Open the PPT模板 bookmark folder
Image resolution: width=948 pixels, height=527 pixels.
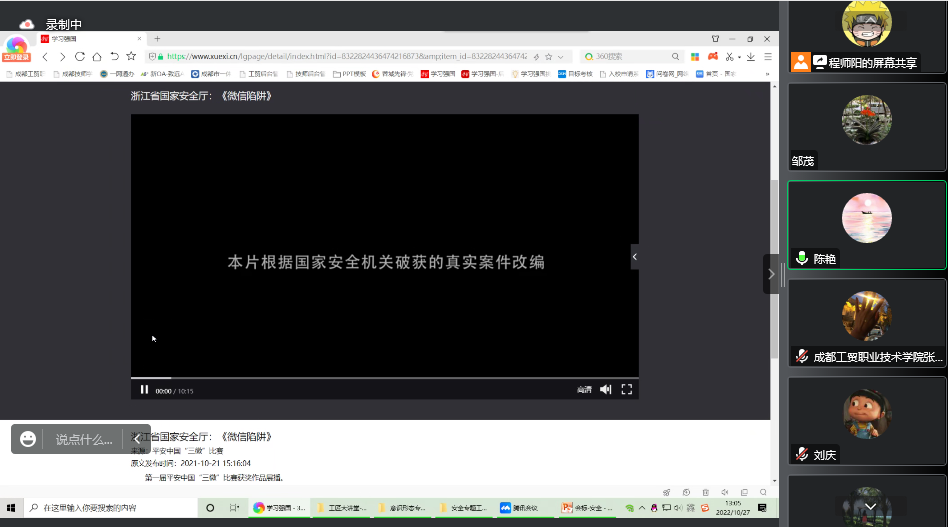pos(349,74)
